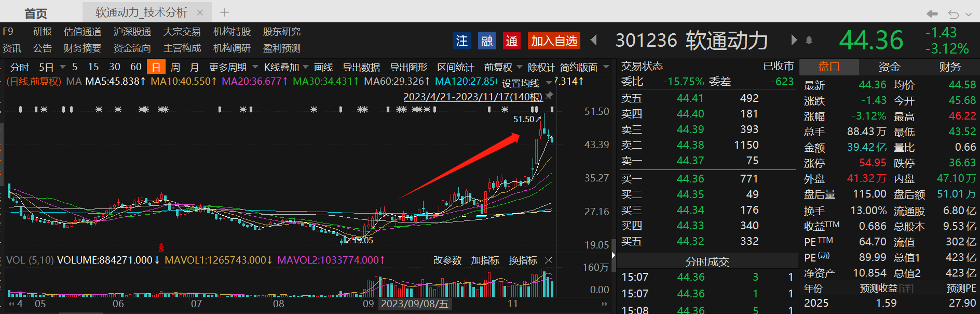
Task: Switch to the 资金 panel tab
Action: point(889,67)
